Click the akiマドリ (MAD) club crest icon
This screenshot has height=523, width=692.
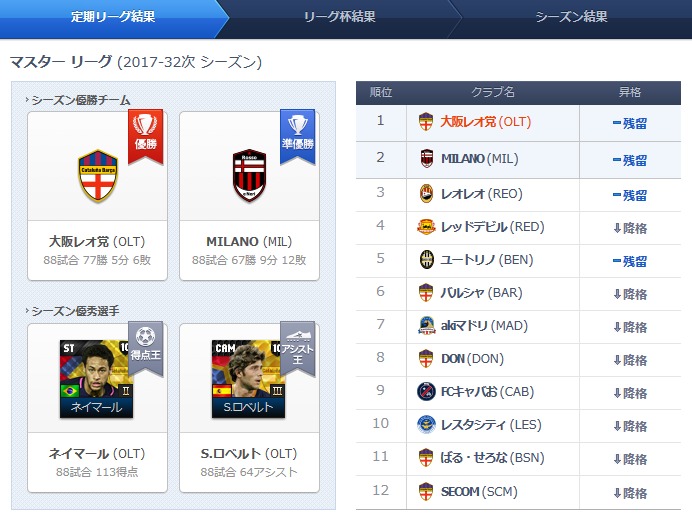click(426, 326)
